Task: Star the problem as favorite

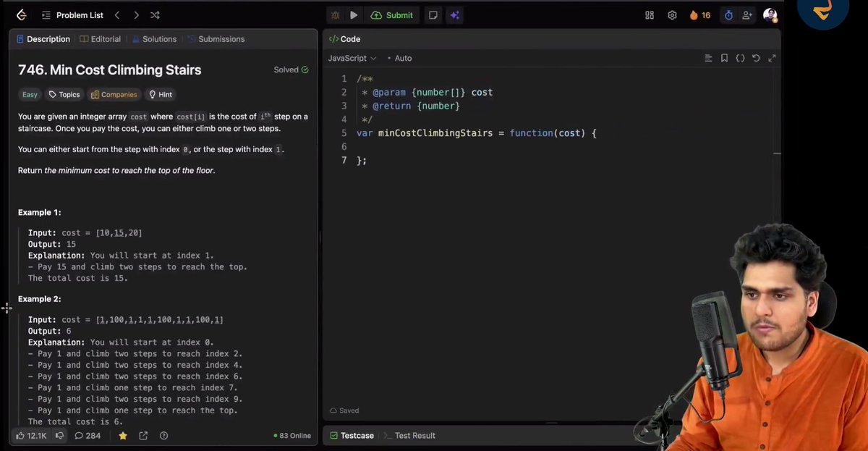Action: point(123,436)
